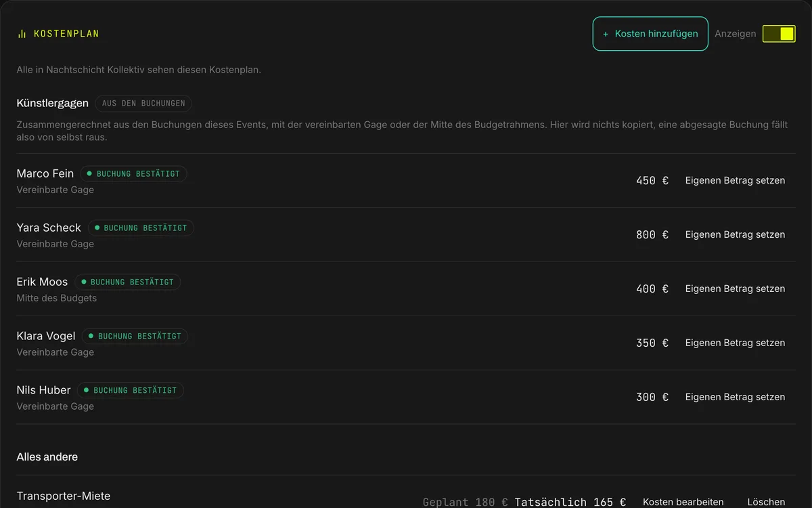Click the Geplant 180 € value
The image size is (812, 508).
(466, 503)
